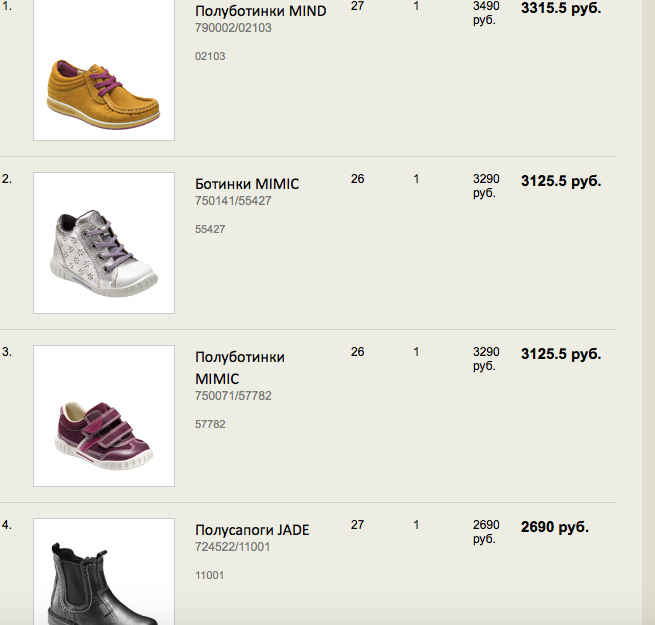Screen dimensions: 655x625
Task: Click the quantity of Ботинки MIMIC
Action: click(x=416, y=179)
